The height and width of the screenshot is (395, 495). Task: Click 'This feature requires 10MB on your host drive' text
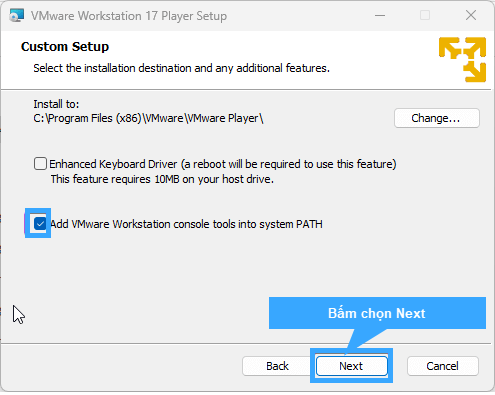click(162, 179)
